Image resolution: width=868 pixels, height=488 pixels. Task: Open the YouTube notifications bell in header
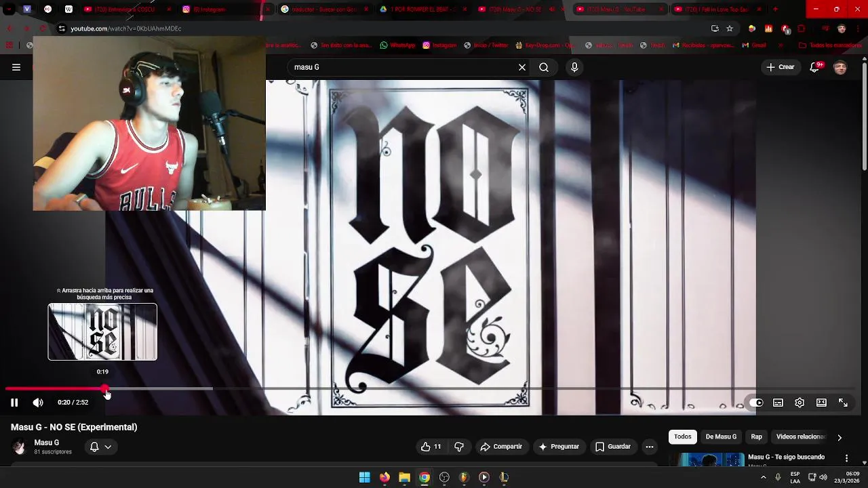point(815,67)
